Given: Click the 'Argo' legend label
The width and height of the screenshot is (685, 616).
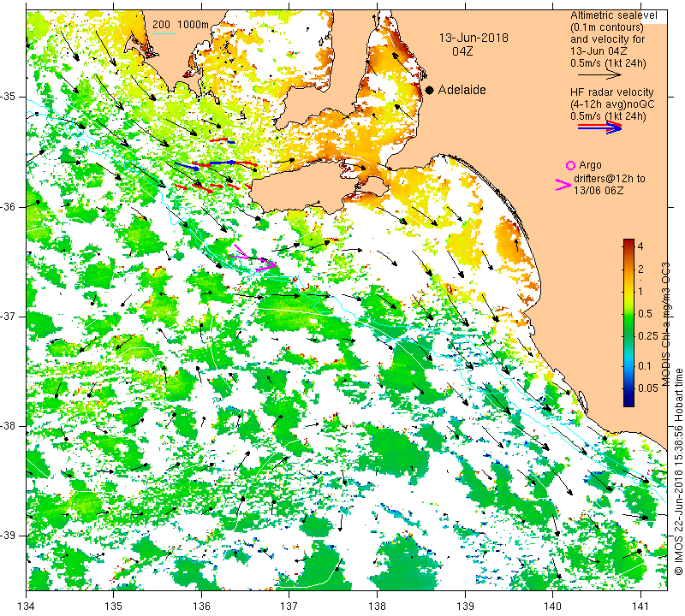Looking at the screenshot, I should 590,165.
